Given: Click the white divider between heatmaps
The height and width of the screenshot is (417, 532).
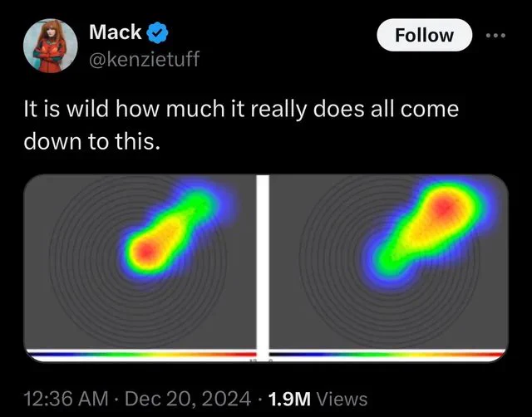Looking at the screenshot, I should pyautogui.click(x=263, y=267).
